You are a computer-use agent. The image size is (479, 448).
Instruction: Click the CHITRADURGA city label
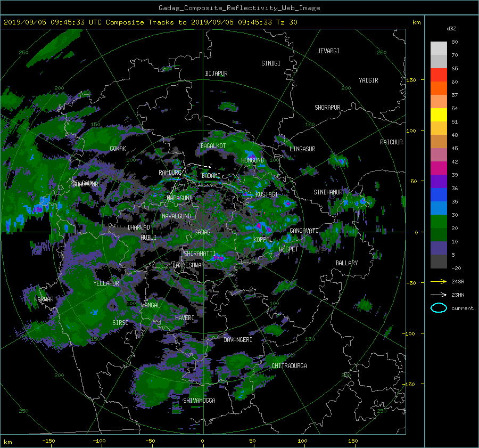coord(290,366)
